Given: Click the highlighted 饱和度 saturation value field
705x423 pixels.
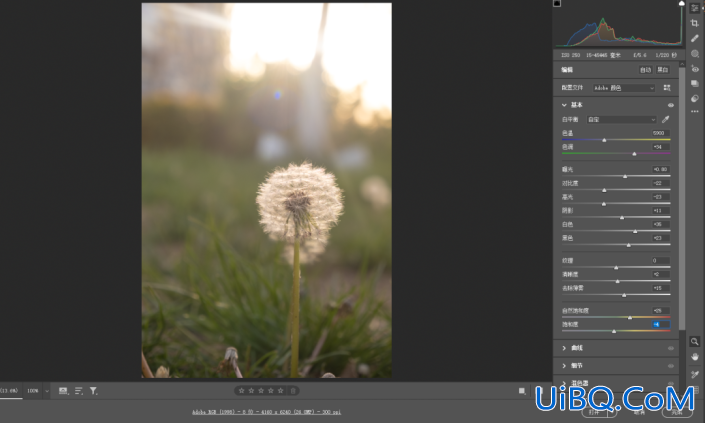Looking at the screenshot, I should coord(660,325).
